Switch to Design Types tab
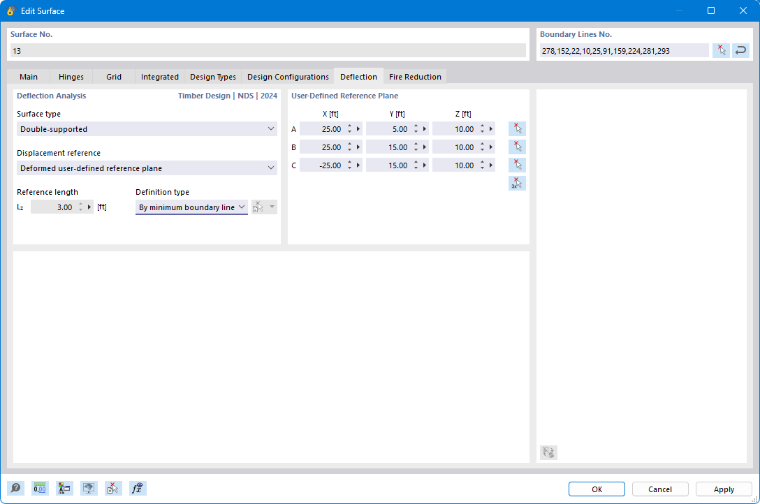 [213, 77]
